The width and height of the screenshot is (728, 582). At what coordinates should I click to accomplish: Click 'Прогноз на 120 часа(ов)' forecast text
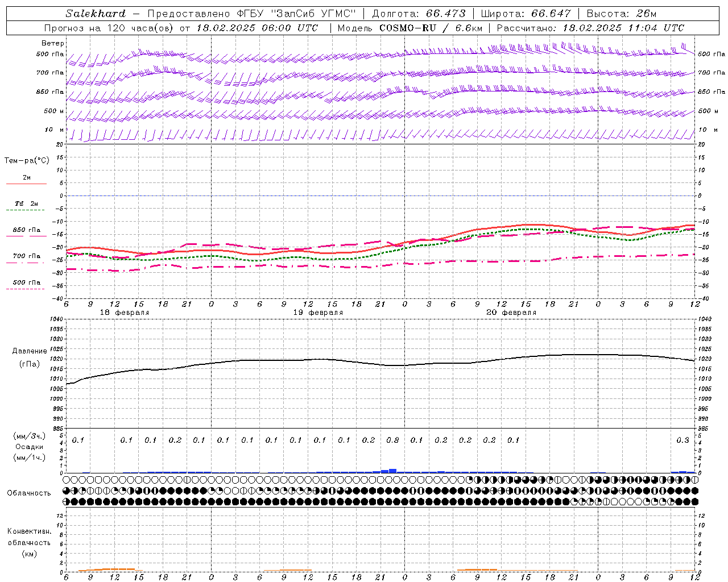[x=109, y=28]
